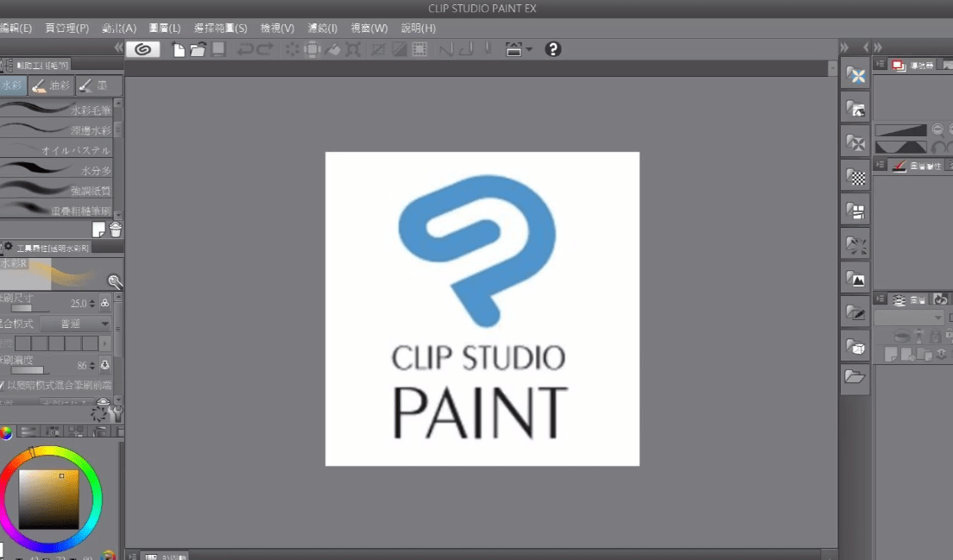Open the CLIP STUDIO launcher icon
The image size is (953, 560).
point(142,49)
